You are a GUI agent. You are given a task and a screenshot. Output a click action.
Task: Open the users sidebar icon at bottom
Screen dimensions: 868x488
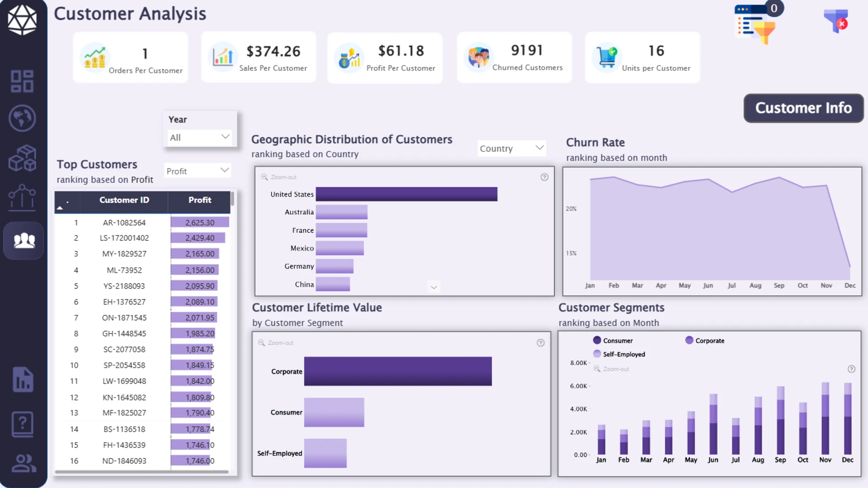pos(24,463)
